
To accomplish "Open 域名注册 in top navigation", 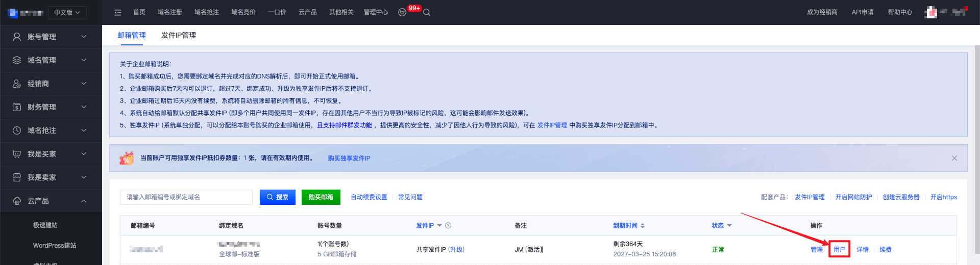I will coord(170,12).
